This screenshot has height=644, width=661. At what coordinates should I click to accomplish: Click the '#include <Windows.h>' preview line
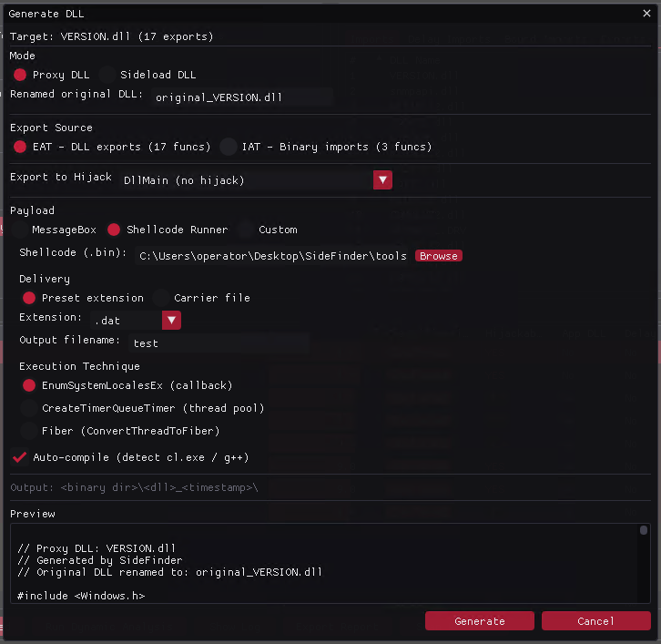pos(81,596)
